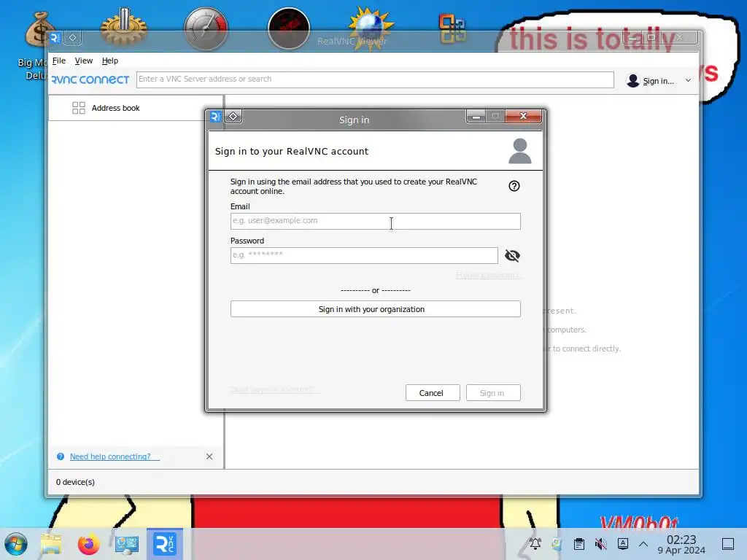Dismiss the Need help connecting banner
This screenshot has width=747, height=560.
pyautogui.click(x=209, y=456)
